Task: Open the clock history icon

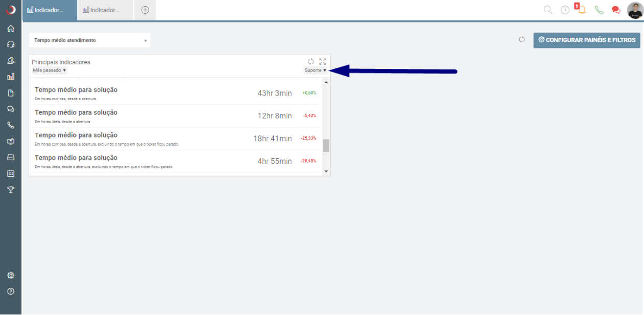Action: click(565, 10)
